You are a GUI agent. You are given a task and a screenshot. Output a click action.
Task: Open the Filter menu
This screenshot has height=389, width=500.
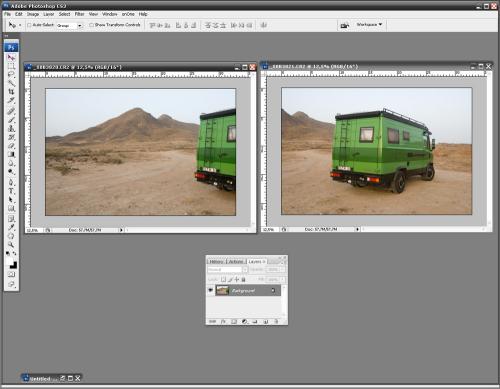pos(79,14)
